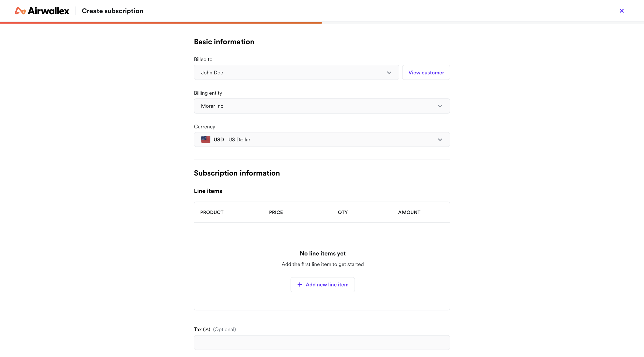Viewport: 644px width, 357px height.
Task: Click the Airwallex logo
Action: pyautogui.click(x=42, y=11)
